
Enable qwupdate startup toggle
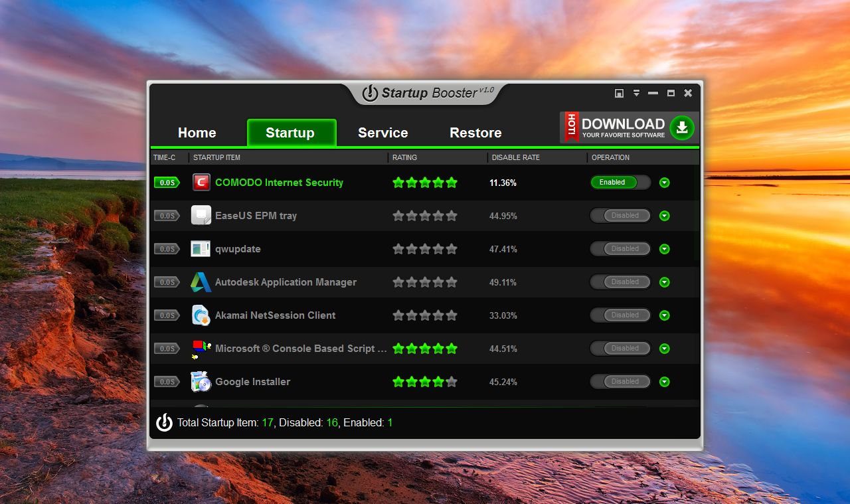[620, 248]
